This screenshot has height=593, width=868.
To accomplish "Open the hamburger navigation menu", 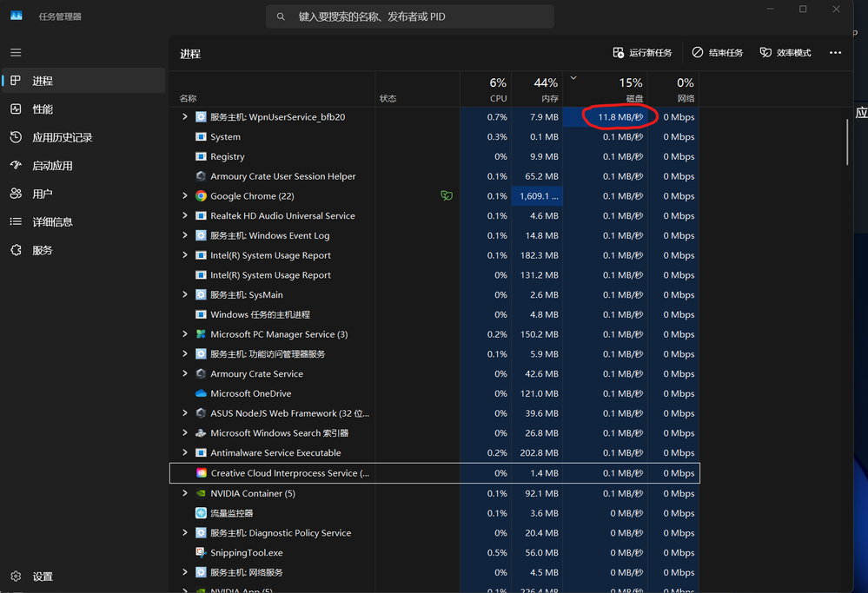I will [x=16, y=53].
